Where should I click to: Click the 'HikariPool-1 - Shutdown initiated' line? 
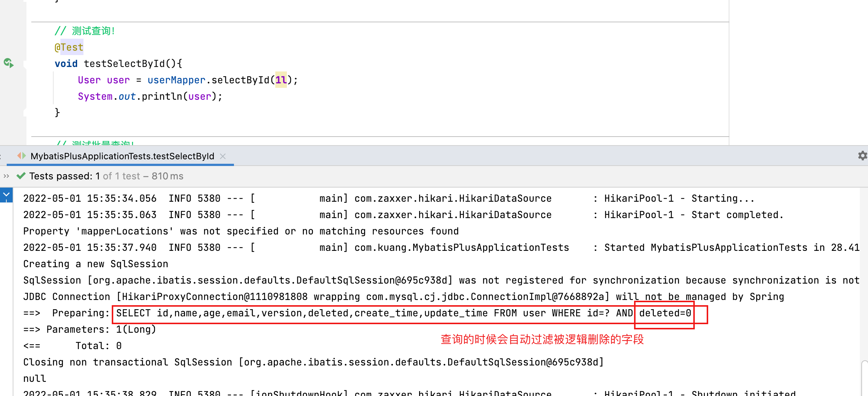coord(409,393)
